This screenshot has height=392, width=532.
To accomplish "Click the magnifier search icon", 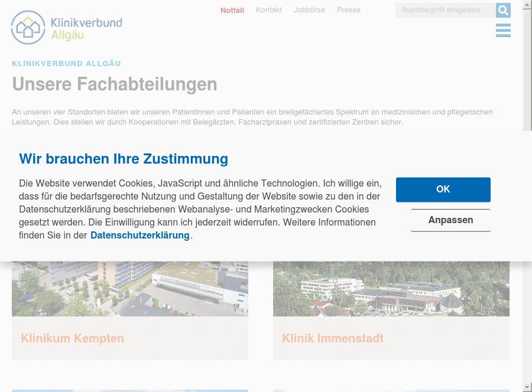I will pos(503,10).
